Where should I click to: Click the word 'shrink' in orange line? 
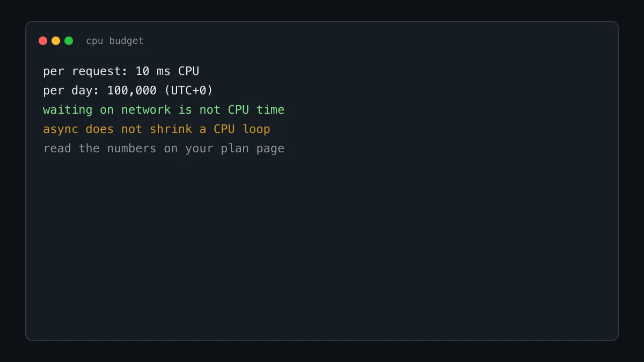171,129
